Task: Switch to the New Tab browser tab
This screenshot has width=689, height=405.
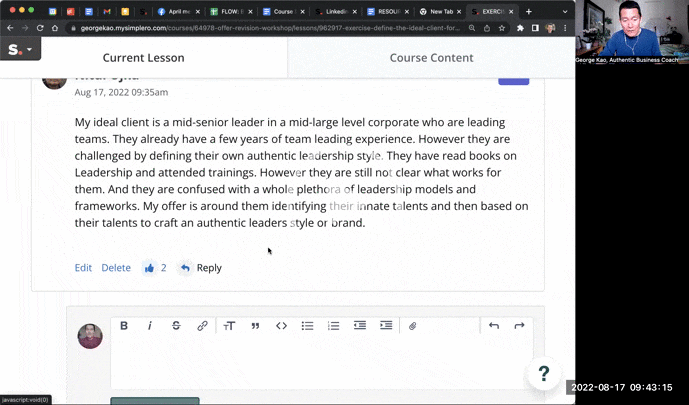Action: [439, 12]
